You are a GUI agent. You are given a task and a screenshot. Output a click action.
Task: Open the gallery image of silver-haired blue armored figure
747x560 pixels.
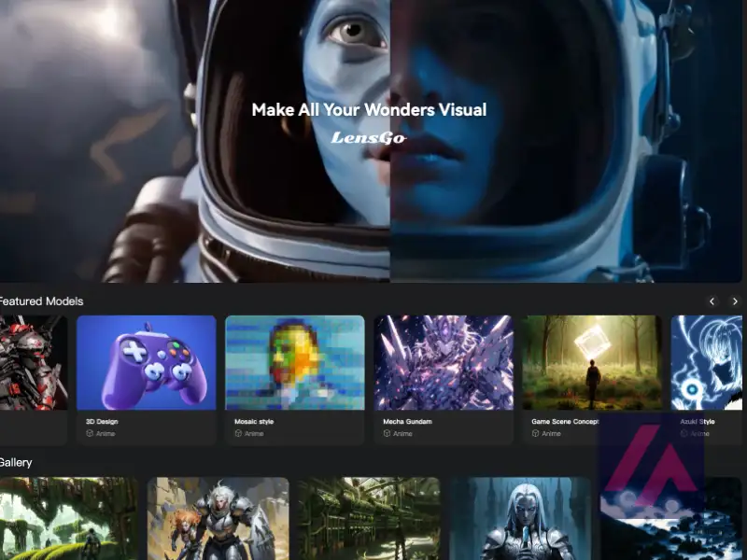click(520, 519)
